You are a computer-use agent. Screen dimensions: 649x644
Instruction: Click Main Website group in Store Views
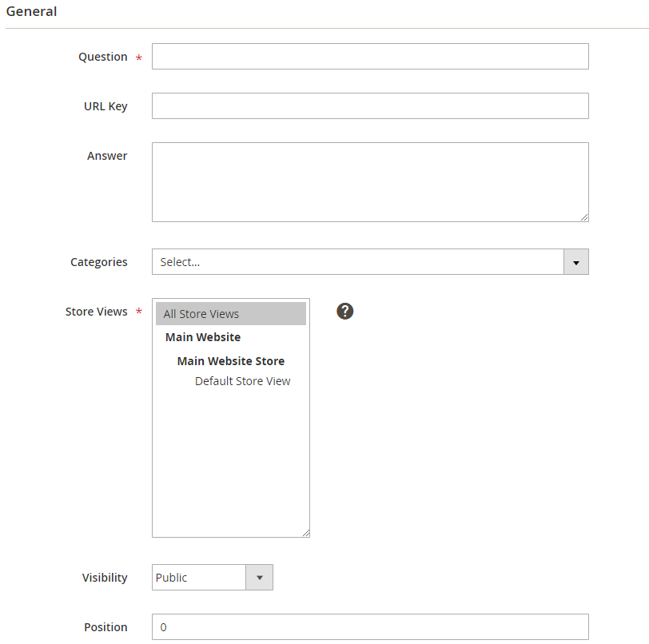coord(203,337)
